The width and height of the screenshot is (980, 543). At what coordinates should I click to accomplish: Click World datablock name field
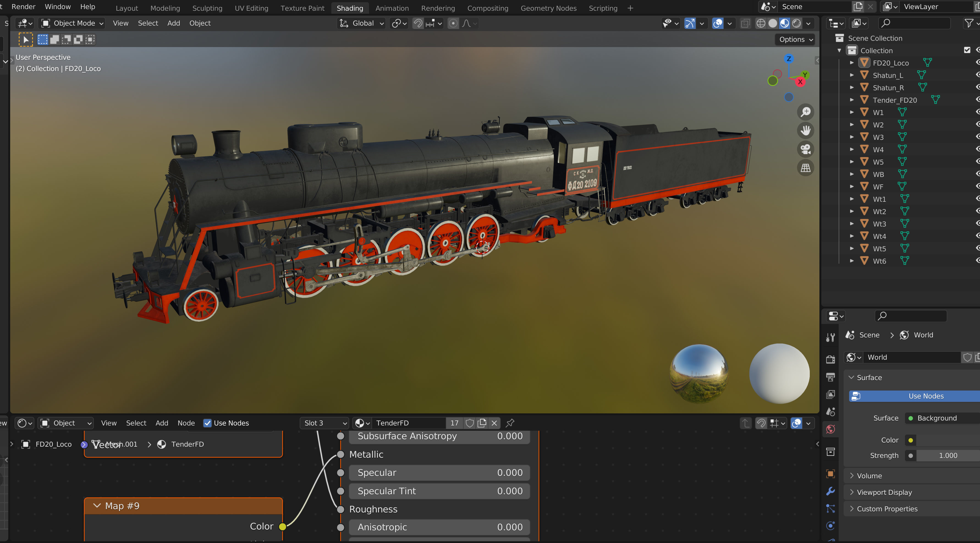[x=912, y=357]
